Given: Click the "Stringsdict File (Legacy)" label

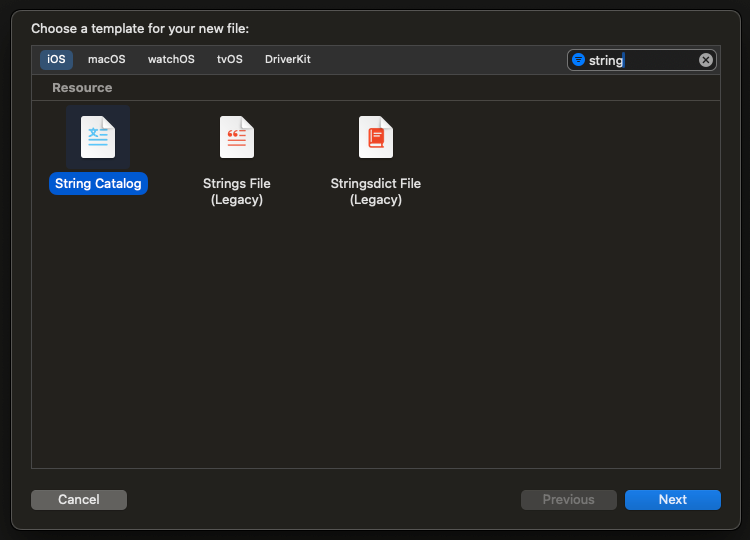Looking at the screenshot, I should 376,191.
